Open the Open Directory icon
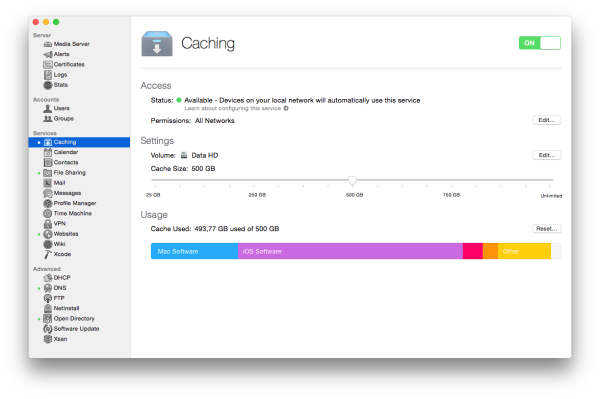Image resolution: width=600 pixels, height=399 pixels. pyautogui.click(x=47, y=319)
